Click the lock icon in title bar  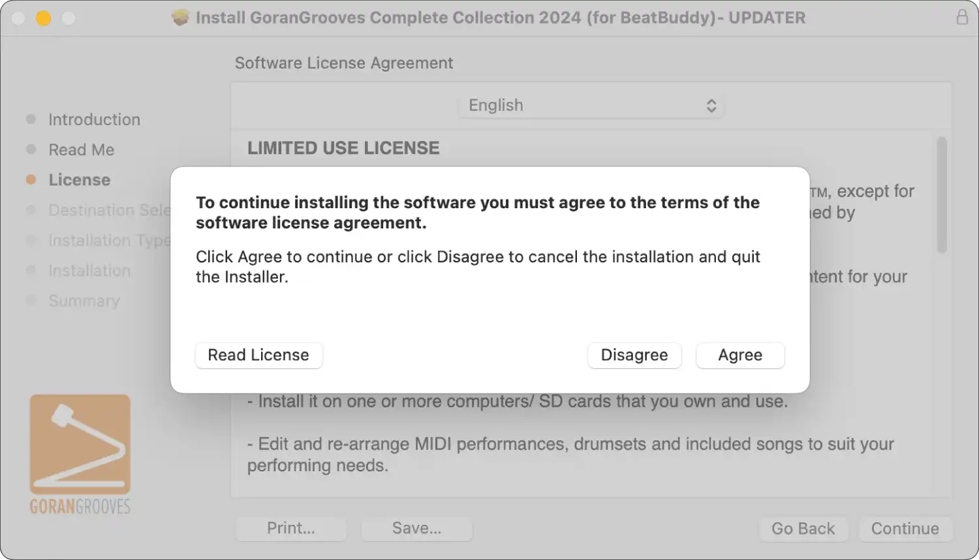pos(962,17)
